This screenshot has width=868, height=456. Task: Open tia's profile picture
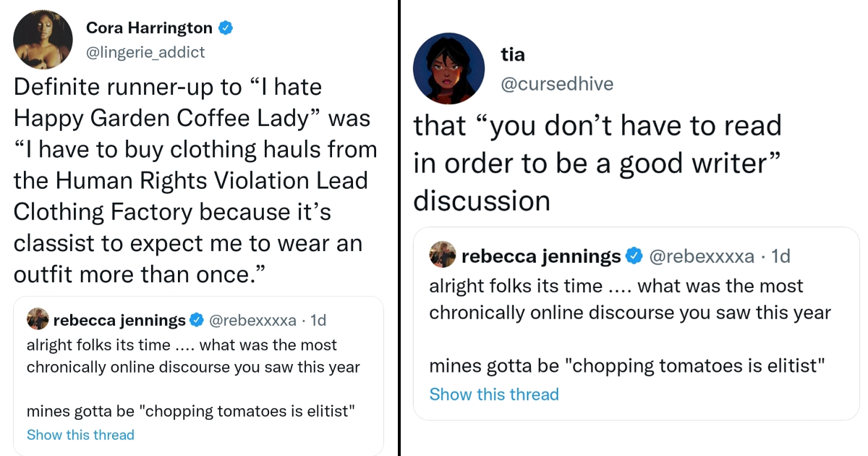pos(448,69)
